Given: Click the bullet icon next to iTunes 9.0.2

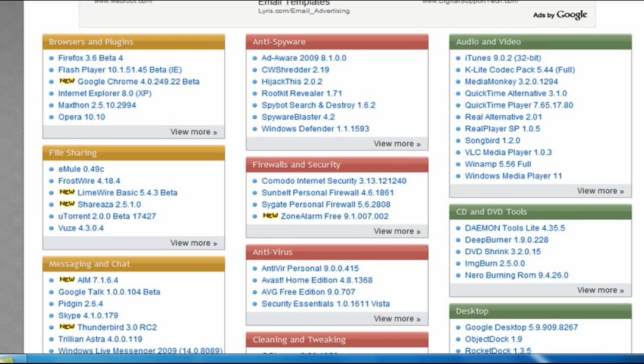Looking at the screenshot, I should point(459,58).
